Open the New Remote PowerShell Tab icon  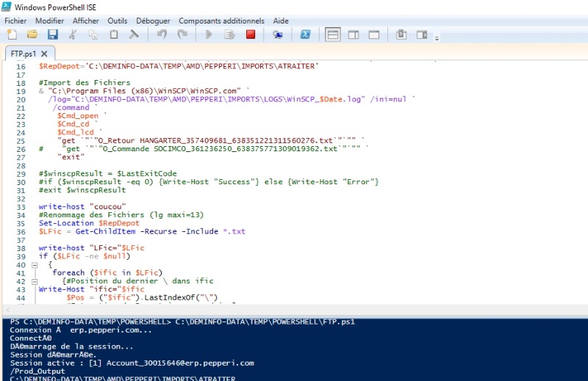pos(278,35)
